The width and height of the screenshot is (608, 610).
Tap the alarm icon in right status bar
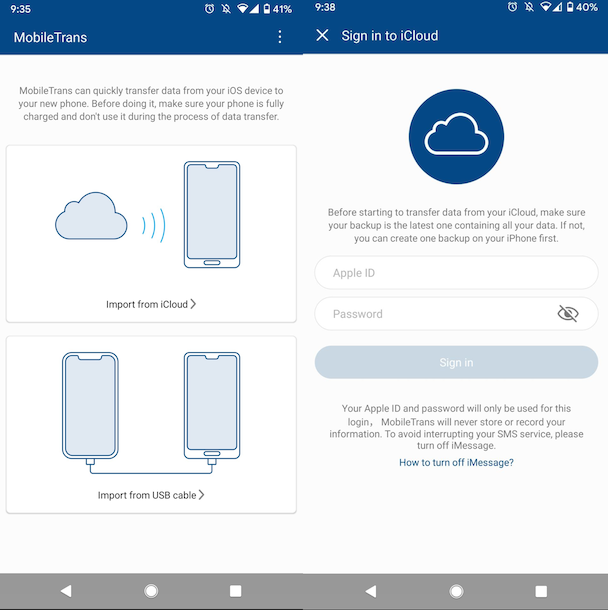pyautogui.click(x=513, y=7)
